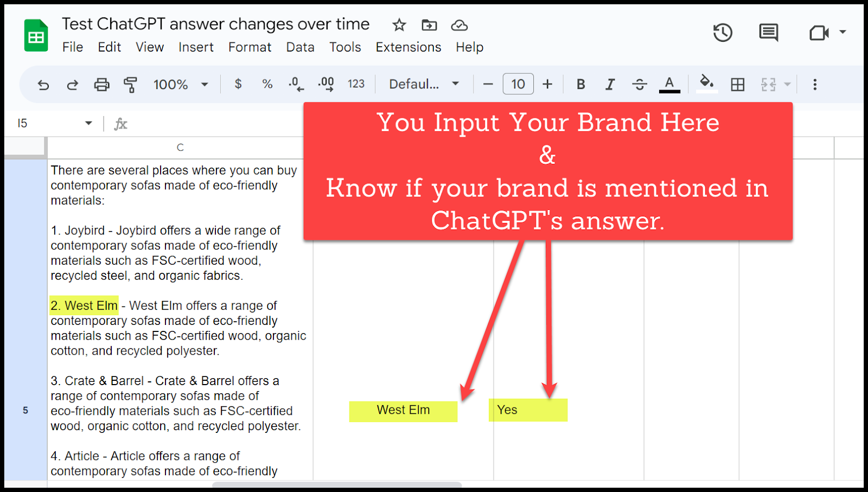Decrease decimal places
Image resolution: width=868 pixels, height=492 pixels.
click(x=296, y=84)
